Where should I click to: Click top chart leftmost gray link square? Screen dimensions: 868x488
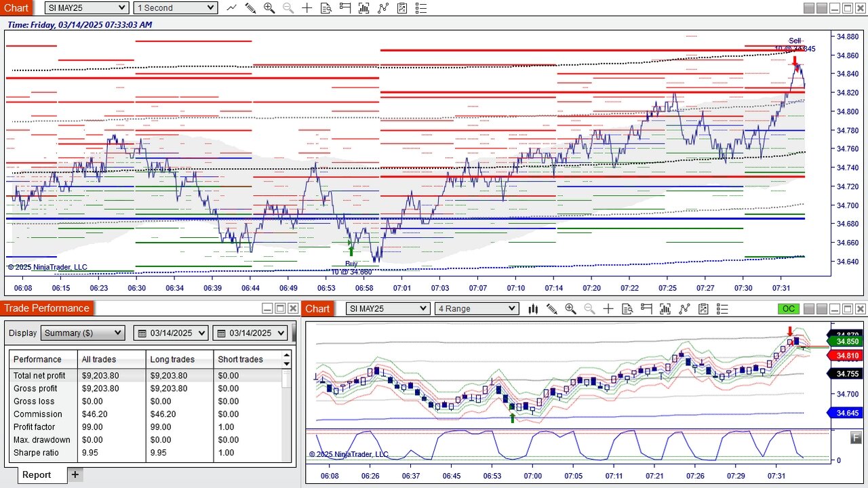pos(808,8)
